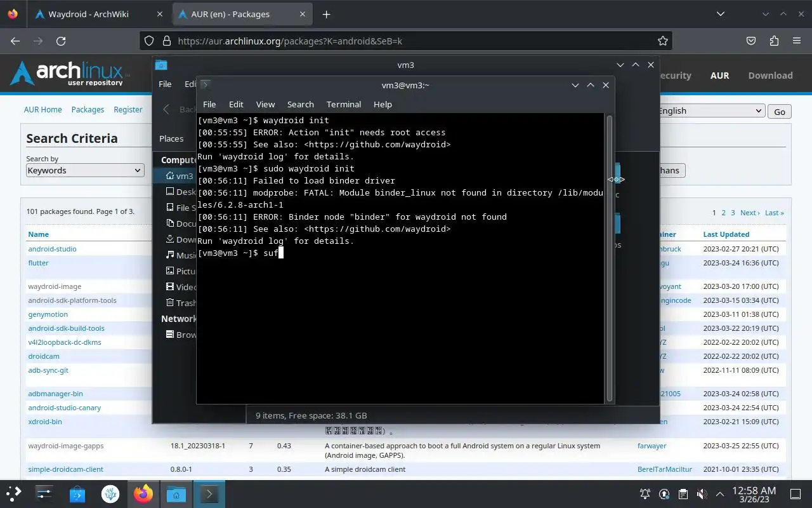Open Desktop place icon in sidebar
This screenshot has height=508, width=812.
170,192
